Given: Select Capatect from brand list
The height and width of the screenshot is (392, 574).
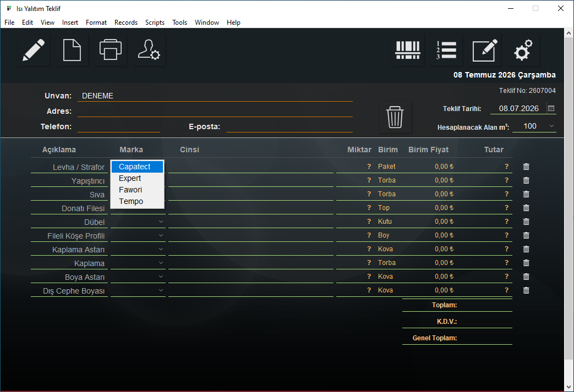Looking at the screenshot, I should pyautogui.click(x=137, y=167).
